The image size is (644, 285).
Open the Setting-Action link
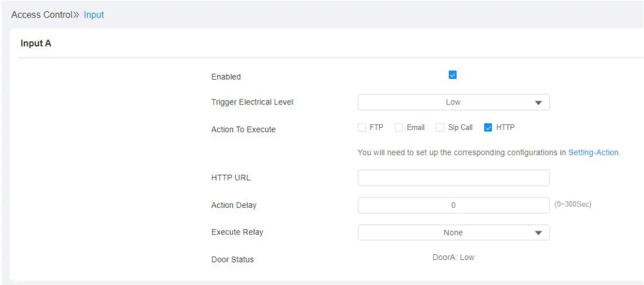(593, 153)
